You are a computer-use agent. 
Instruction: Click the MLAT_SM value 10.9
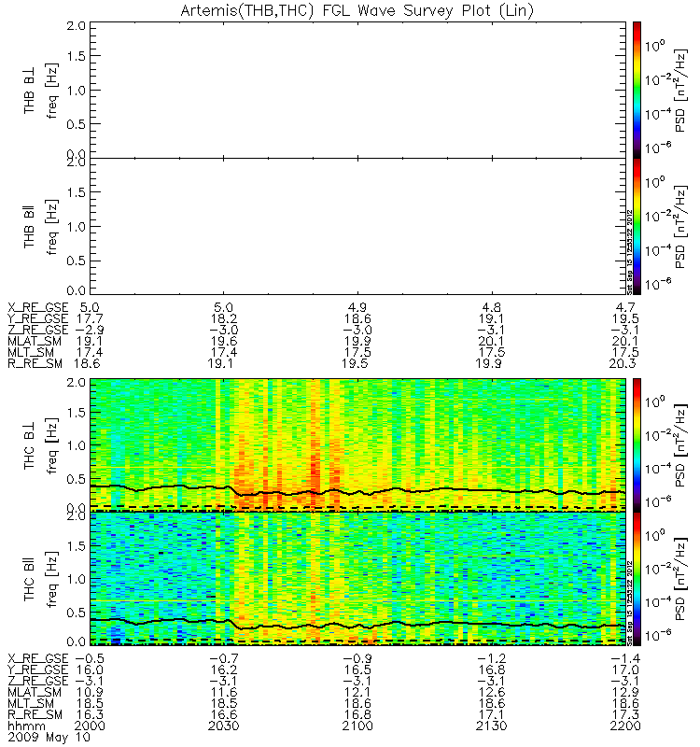pos(90,692)
